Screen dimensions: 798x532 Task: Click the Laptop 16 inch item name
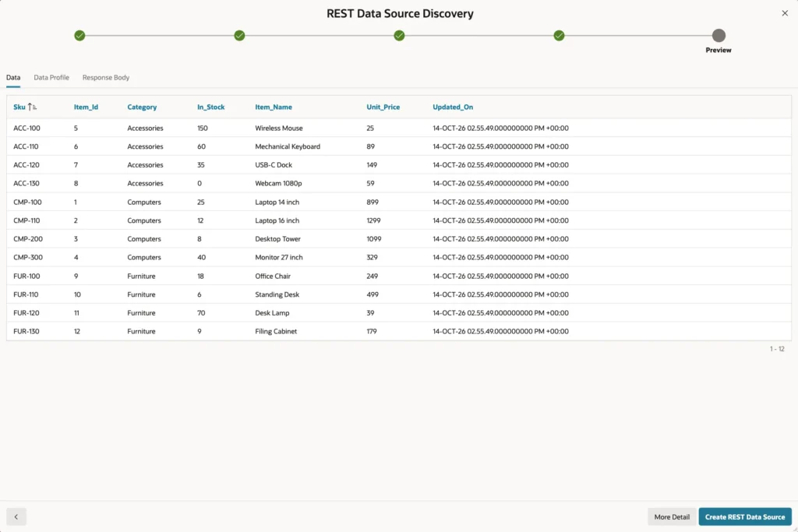(277, 220)
